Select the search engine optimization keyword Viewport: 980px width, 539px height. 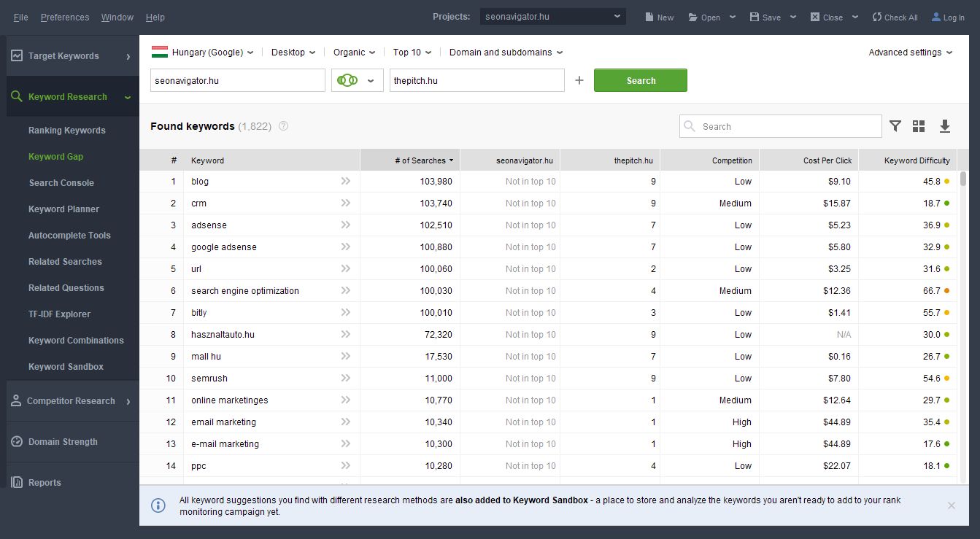245,290
